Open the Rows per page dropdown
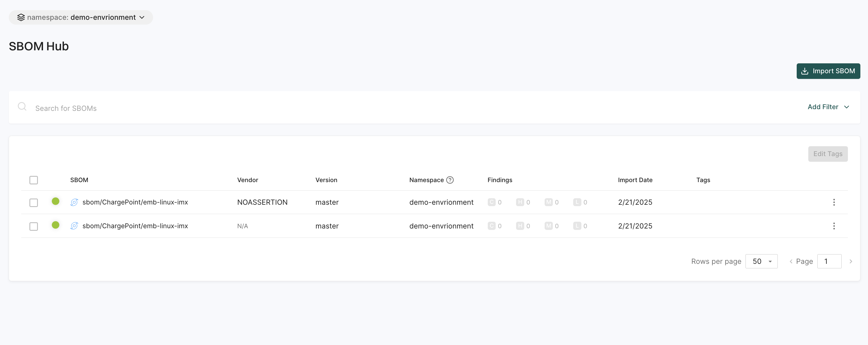 pyautogui.click(x=761, y=262)
